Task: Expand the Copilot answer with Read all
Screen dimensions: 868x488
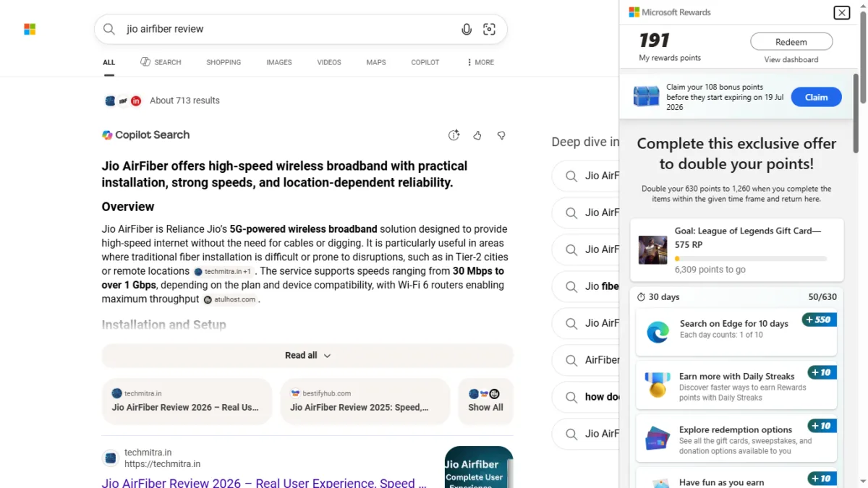Action: coord(307,356)
